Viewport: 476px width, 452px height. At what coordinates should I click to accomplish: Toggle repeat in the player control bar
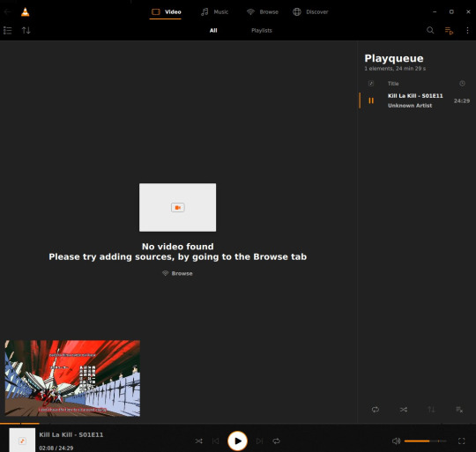276,441
